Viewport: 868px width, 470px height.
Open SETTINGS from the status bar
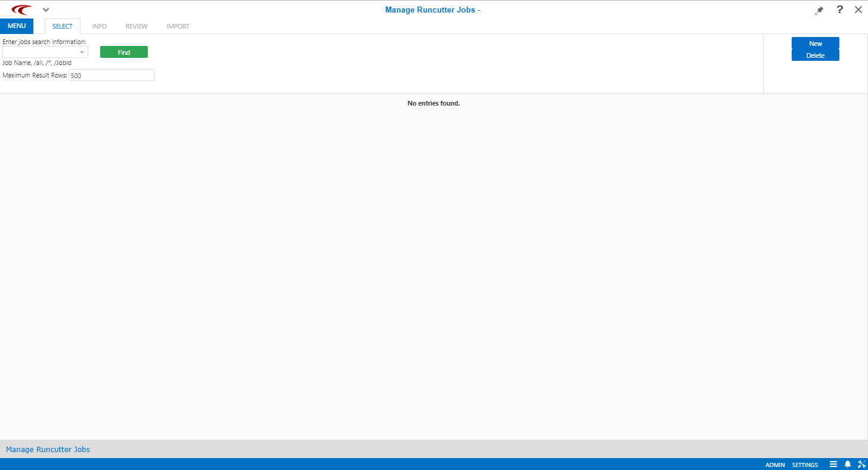[x=805, y=464]
